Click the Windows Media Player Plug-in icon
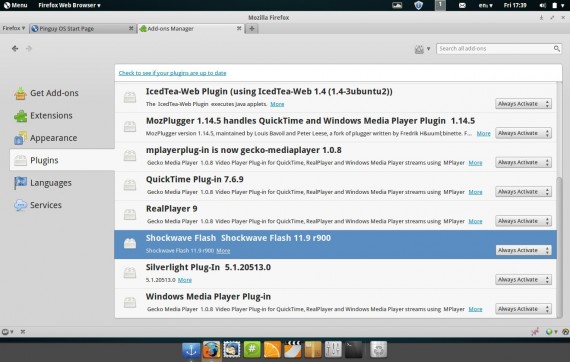This screenshot has width=570, height=362. pos(130,302)
